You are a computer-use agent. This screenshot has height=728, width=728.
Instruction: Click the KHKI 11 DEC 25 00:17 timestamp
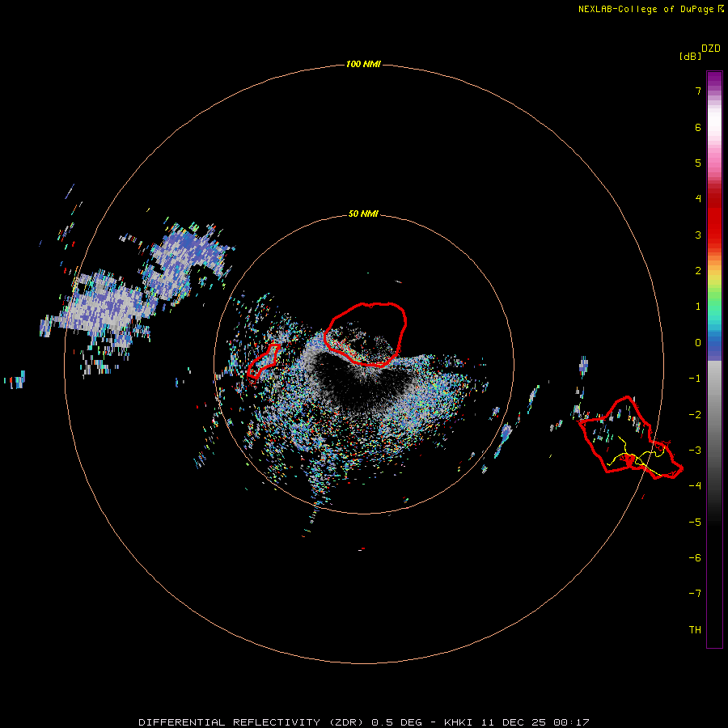click(517, 722)
